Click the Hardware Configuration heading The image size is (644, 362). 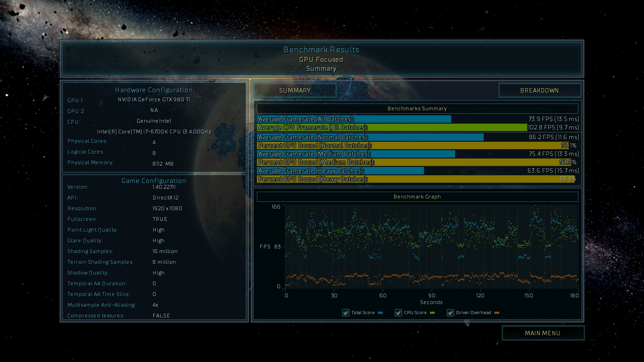(154, 90)
